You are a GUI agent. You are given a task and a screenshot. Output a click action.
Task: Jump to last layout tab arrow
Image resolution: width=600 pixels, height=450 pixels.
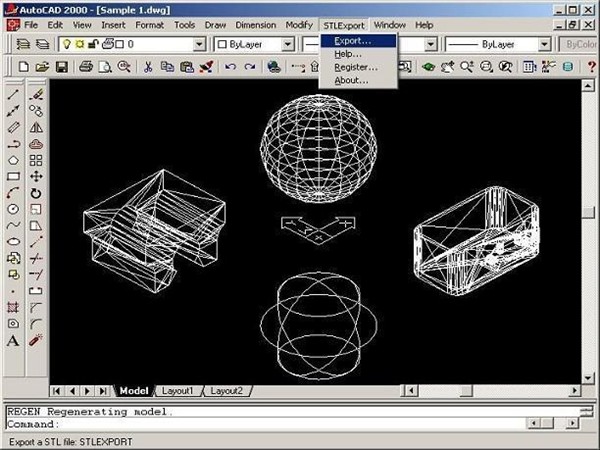click(103, 391)
